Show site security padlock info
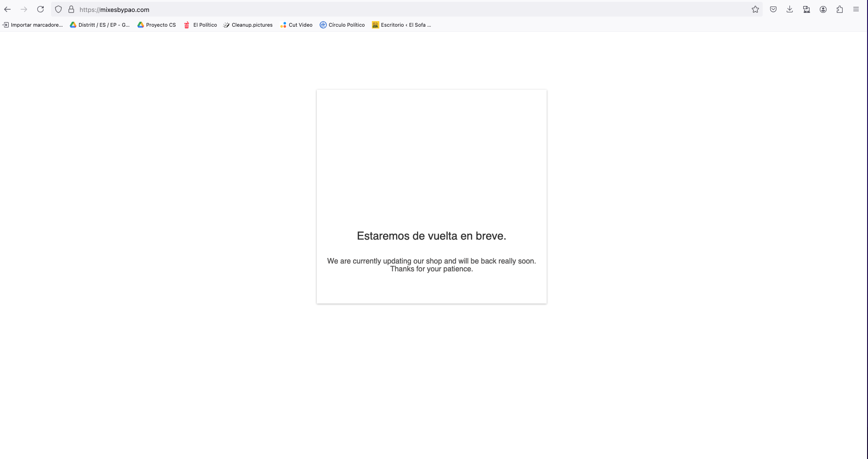Screen dimensions: 868x459 [71, 9]
